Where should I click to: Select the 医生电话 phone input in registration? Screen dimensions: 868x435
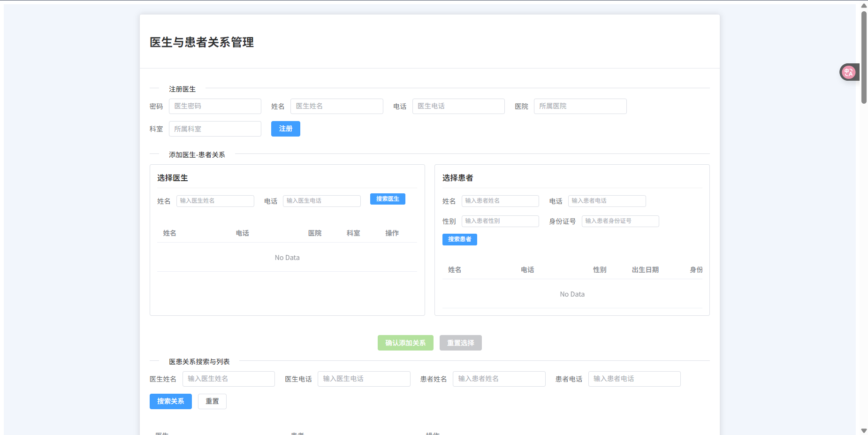458,106
